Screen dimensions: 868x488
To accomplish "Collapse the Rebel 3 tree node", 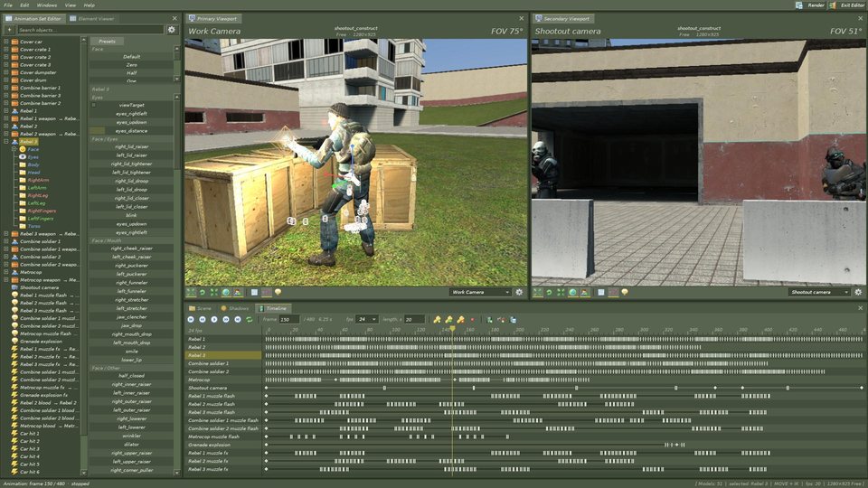I will point(6,142).
